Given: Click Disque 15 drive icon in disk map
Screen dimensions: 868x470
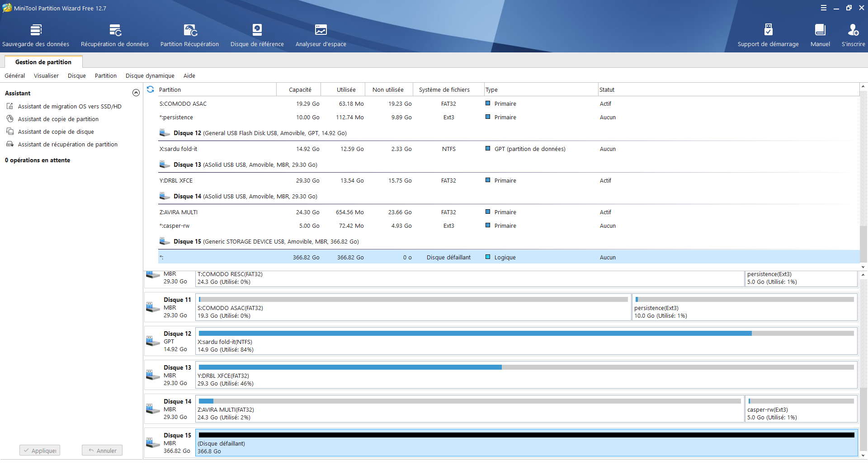Looking at the screenshot, I should [x=153, y=443].
